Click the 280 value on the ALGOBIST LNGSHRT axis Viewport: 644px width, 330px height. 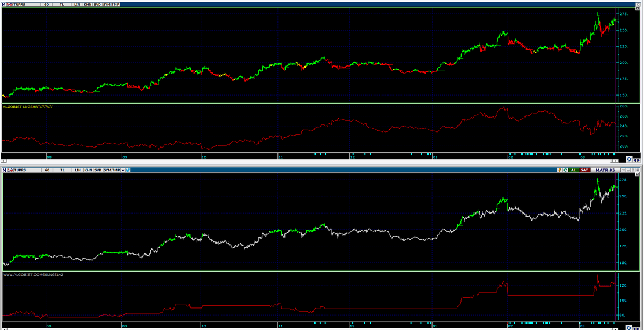pos(623,107)
